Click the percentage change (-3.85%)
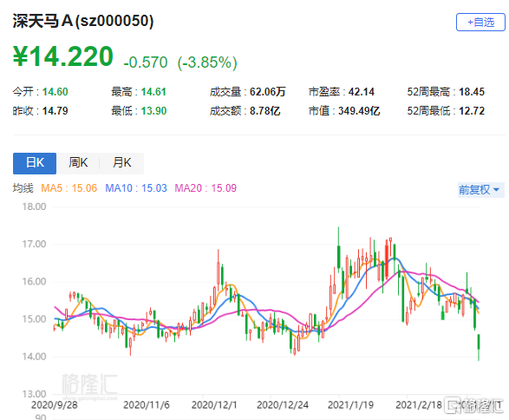 click(x=207, y=62)
